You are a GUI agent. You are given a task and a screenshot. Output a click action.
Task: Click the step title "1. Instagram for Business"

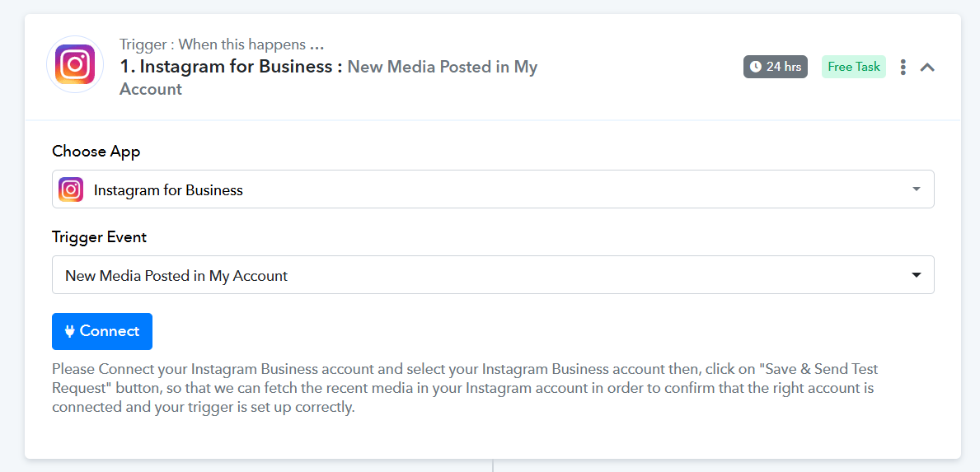(x=231, y=67)
